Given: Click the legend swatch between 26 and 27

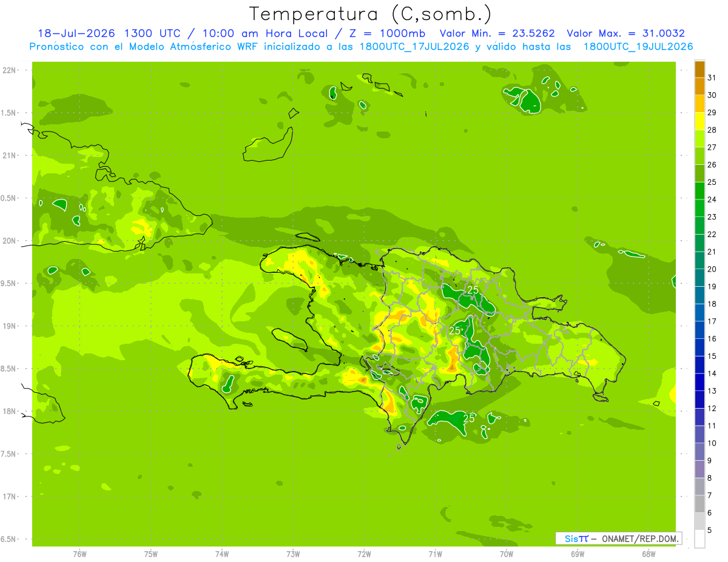Looking at the screenshot, I should (x=699, y=156).
